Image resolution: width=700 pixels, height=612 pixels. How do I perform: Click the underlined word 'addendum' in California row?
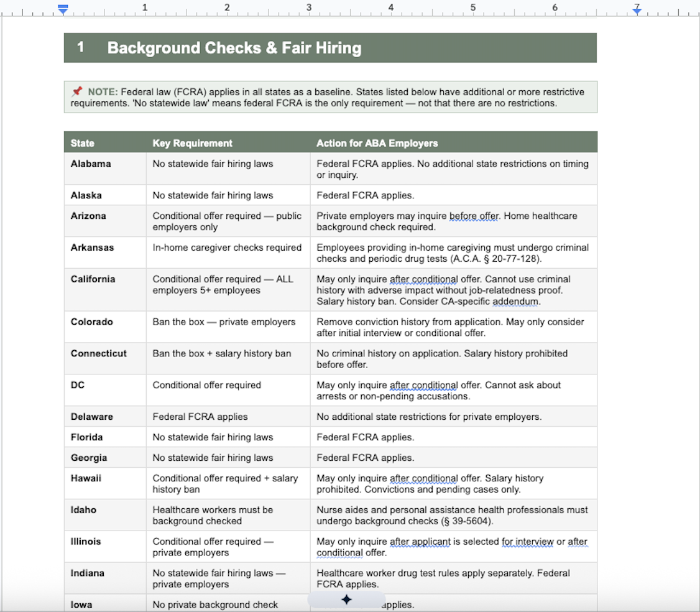tap(515, 302)
